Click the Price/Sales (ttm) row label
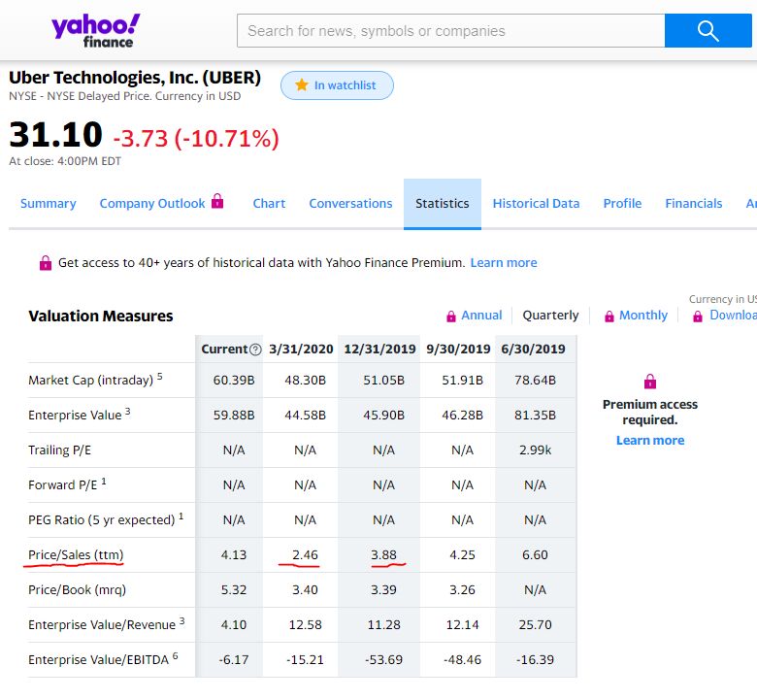This screenshot has height=700, width=757. click(76, 555)
